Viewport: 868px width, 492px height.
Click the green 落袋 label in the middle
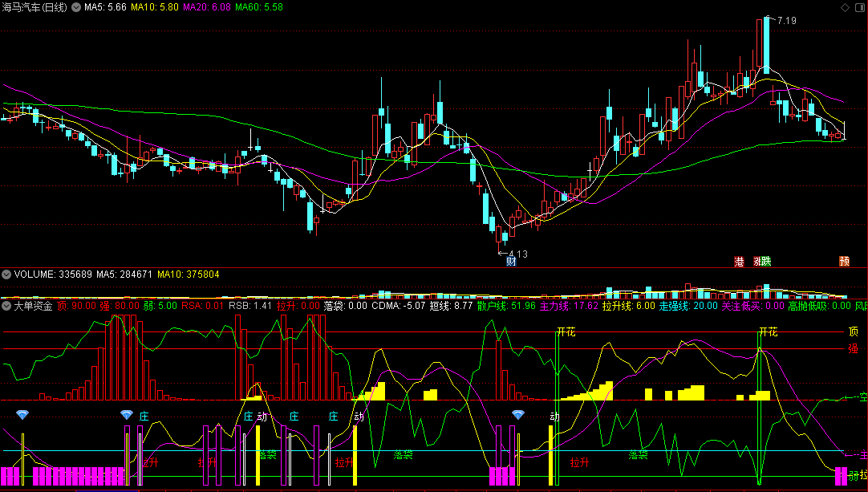click(x=403, y=455)
